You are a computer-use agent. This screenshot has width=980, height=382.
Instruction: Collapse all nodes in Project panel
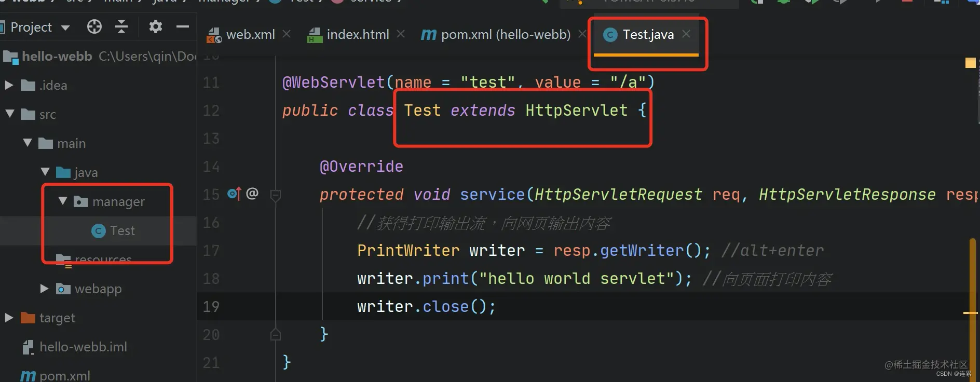click(x=121, y=26)
